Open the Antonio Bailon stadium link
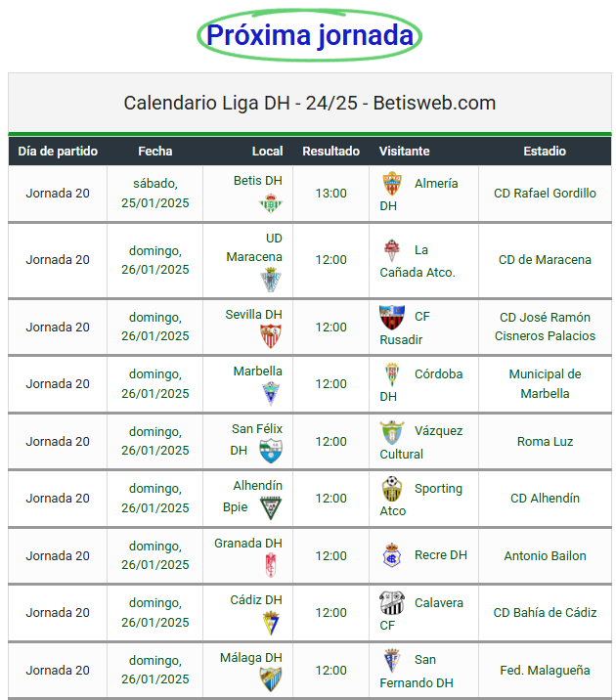 [545, 556]
